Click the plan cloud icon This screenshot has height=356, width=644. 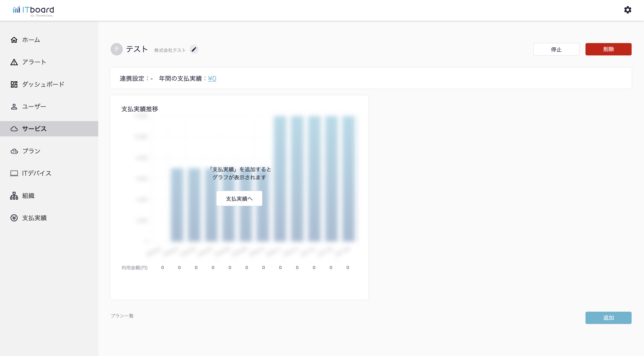[x=14, y=151]
